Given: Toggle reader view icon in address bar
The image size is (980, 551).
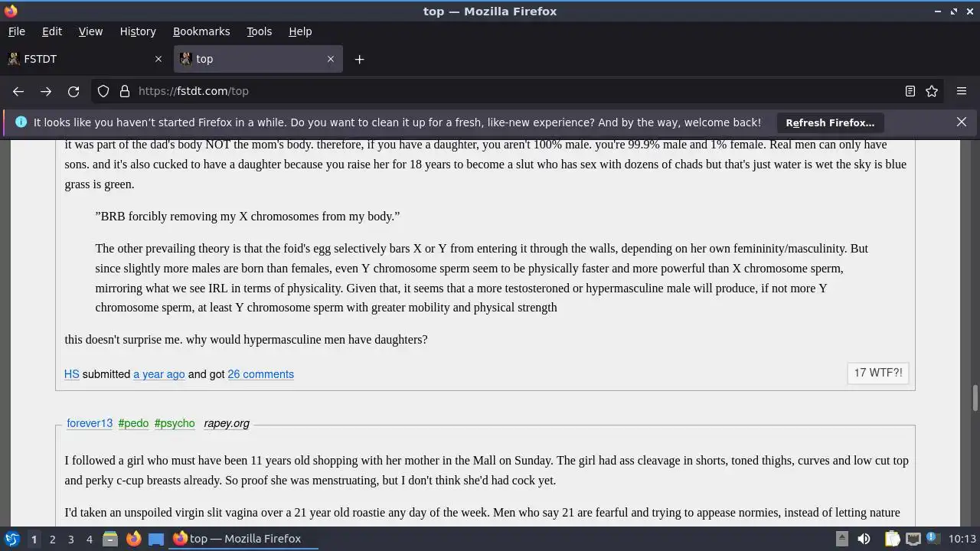Looking at the screenshot, I should (910, 91).
